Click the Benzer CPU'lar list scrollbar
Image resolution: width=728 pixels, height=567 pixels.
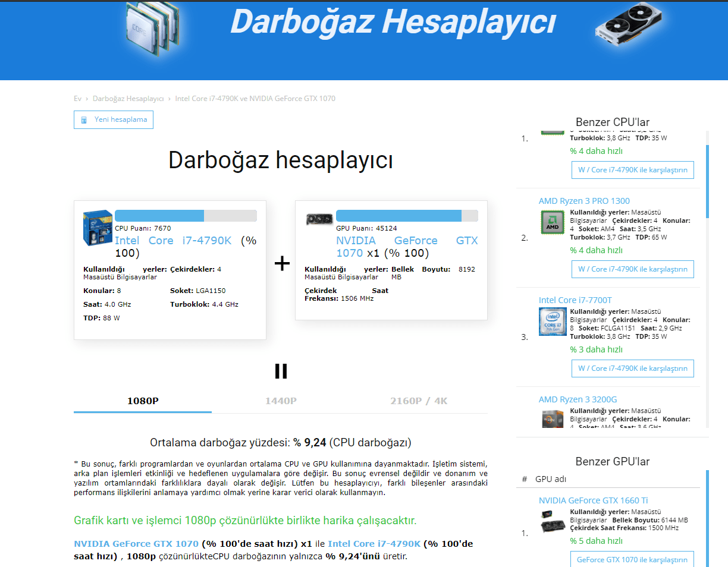pyautogui.click(x=707, y=181)
